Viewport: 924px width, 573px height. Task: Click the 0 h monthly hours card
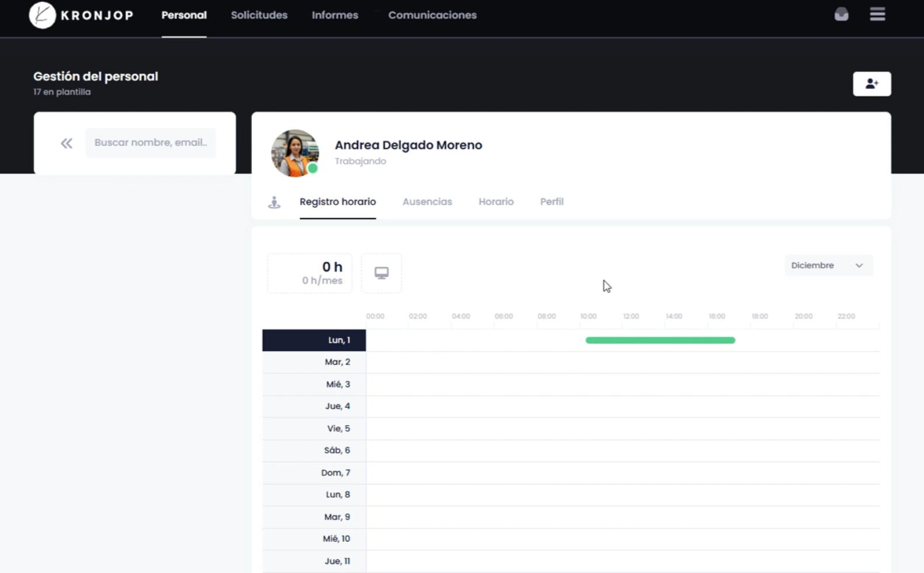pyautogui.click(x=310, y=273)
